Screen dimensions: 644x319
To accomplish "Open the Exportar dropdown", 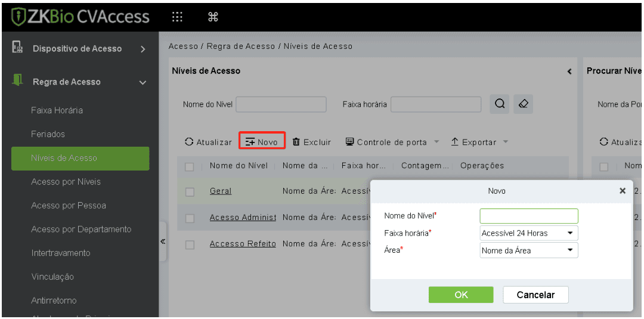I will pos(479,142).
